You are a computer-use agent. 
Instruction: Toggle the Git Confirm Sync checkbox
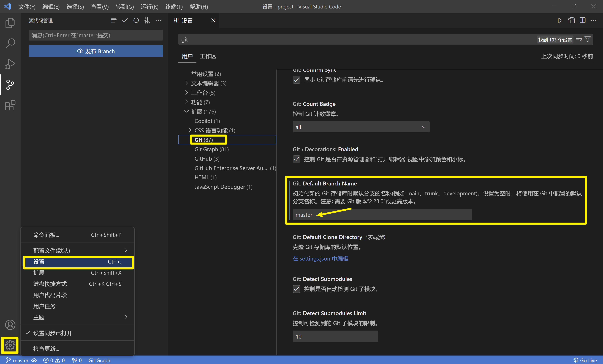click(296, 80)
